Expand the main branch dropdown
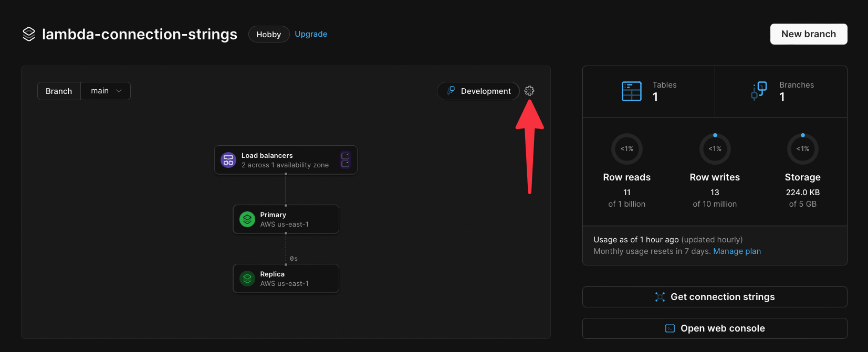 (105, 91)
